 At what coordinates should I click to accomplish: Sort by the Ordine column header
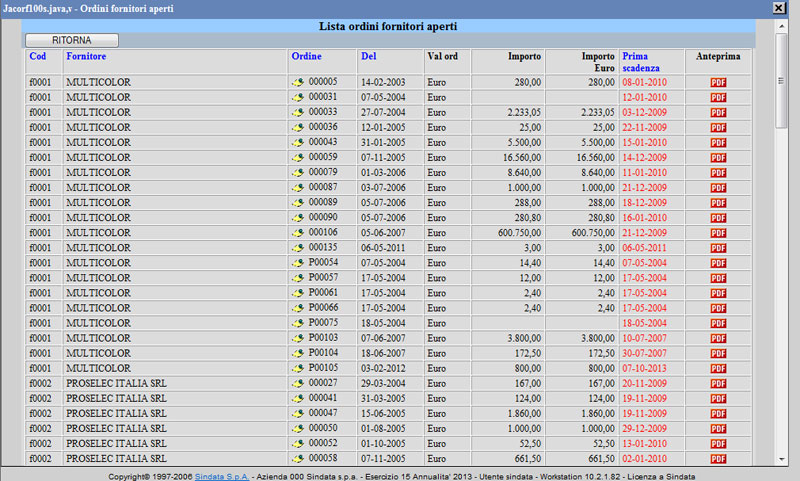click(306, 56)
